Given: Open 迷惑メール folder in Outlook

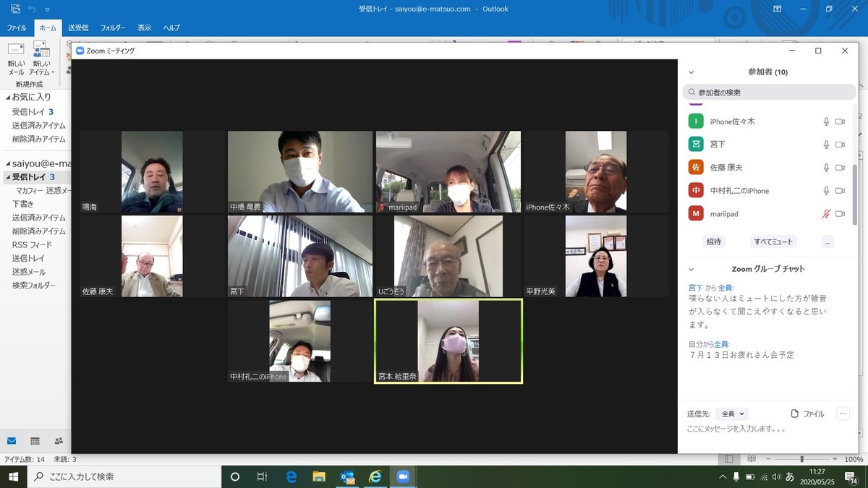Looking at the screenshot, I should click(x=29, y=272).
